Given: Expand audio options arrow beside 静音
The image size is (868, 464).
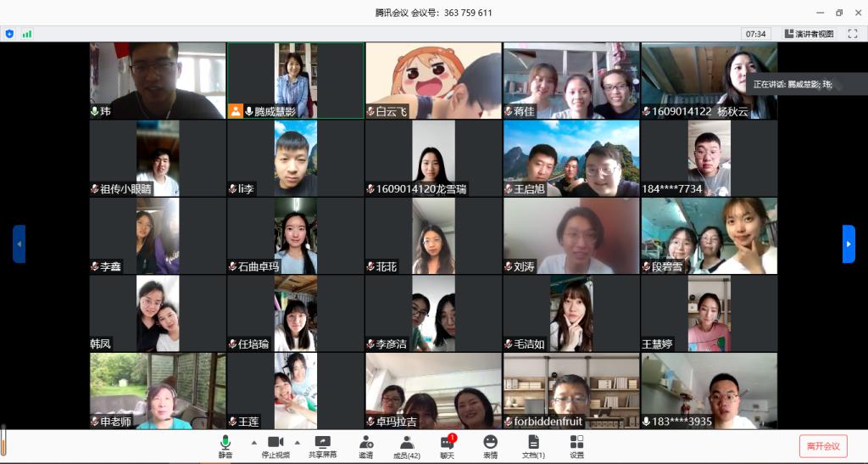Looking at the screenshot, I should pyautogui.click(x=253, y=443).
